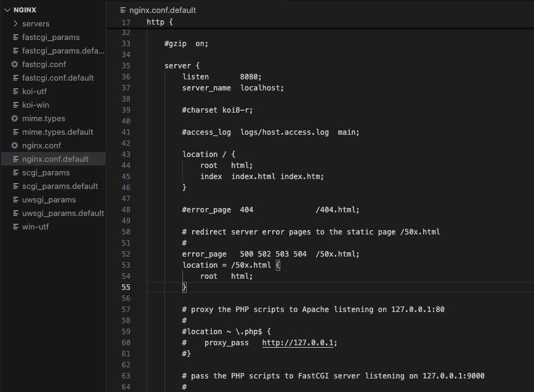
Task: Open uwsgi_params.default file
Action: coord(63,214)
